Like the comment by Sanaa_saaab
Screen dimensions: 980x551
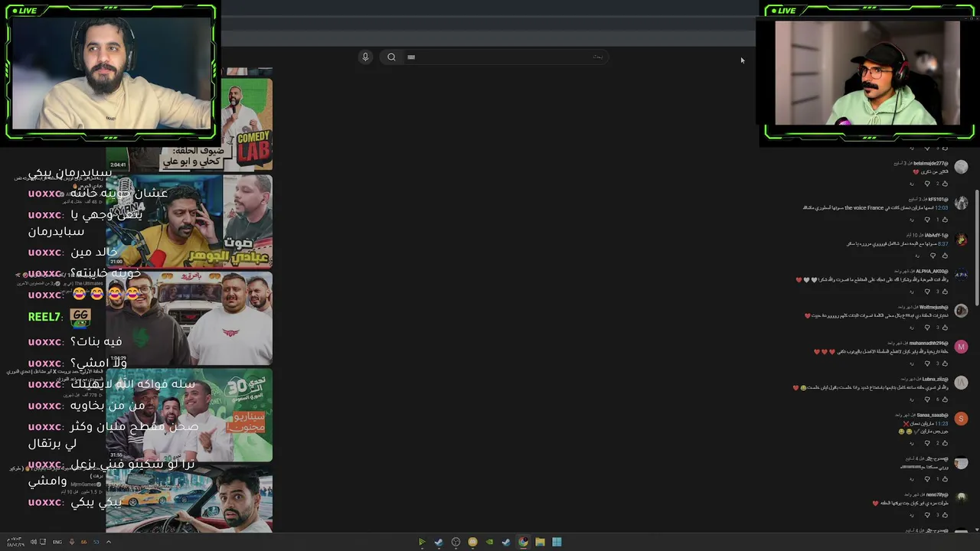(x=946, y=443)
